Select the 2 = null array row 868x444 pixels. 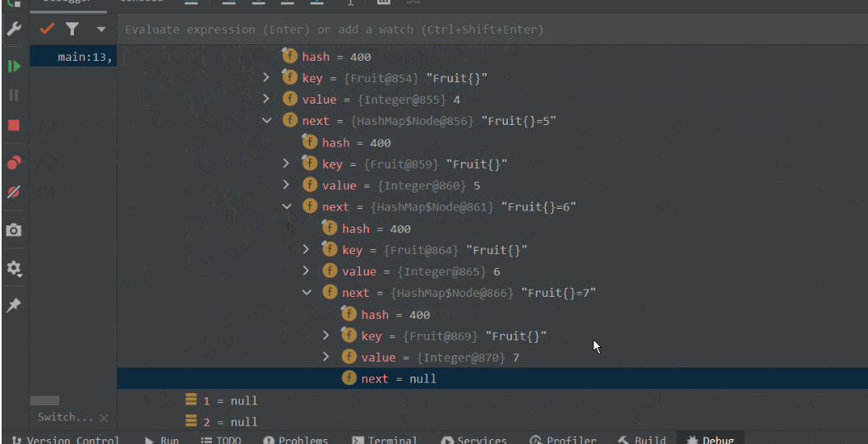pyautogui.click(x=492, y=421)
